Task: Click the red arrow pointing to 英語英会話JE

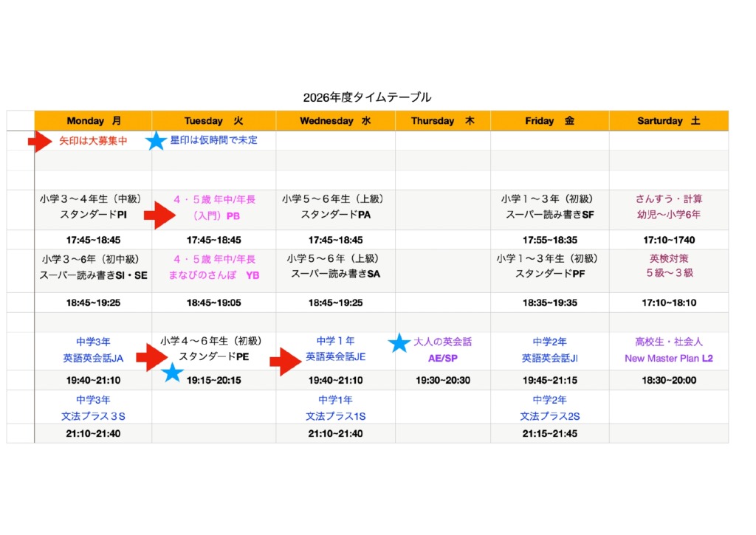Action: [286, 362]
